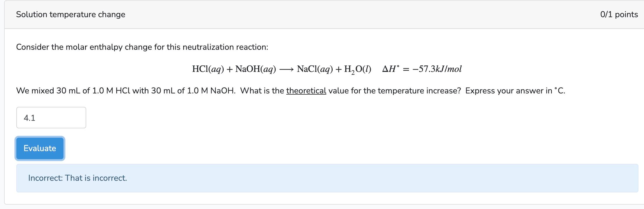The image size is (644, 209).
Task: Click the H₂O(l) product text
Action: pos(357,69)
